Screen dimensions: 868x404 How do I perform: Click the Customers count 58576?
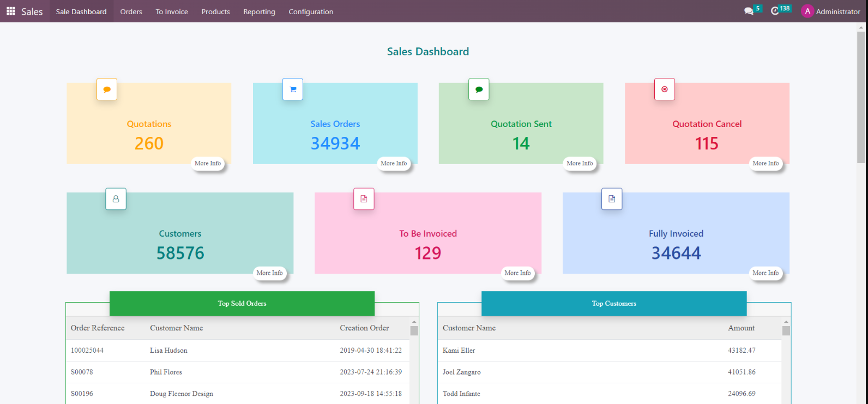point(180,253)
